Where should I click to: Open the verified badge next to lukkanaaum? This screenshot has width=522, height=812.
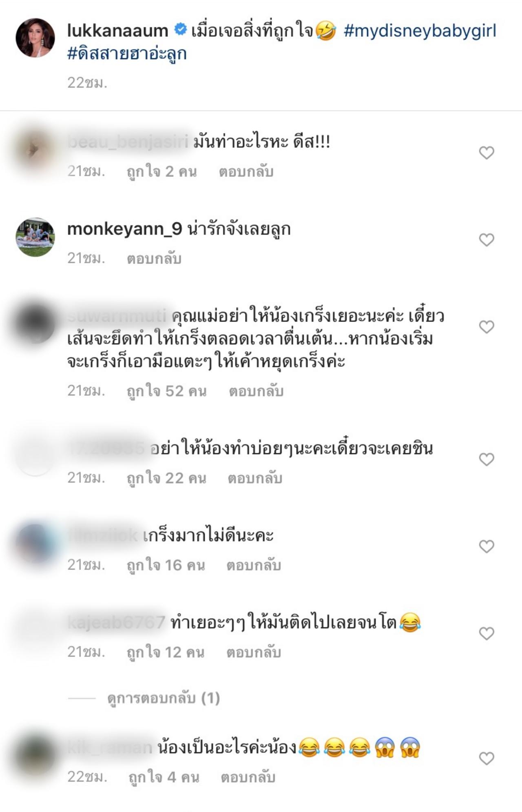[x=180, y=30]
